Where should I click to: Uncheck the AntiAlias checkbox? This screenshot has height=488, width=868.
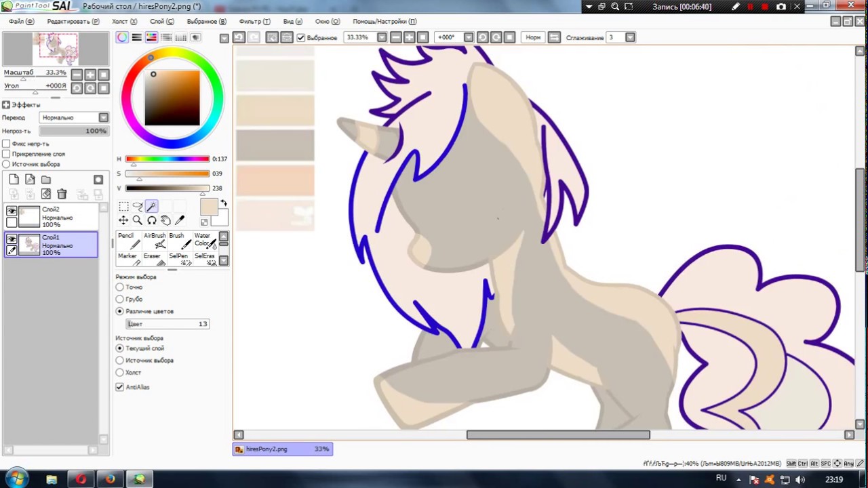(120, 387)
